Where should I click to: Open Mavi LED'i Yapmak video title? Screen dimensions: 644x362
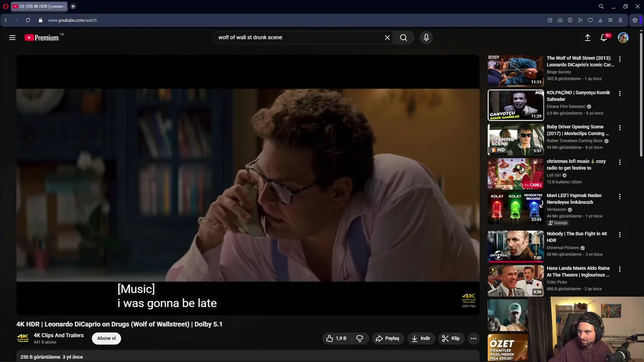[574, 199]
